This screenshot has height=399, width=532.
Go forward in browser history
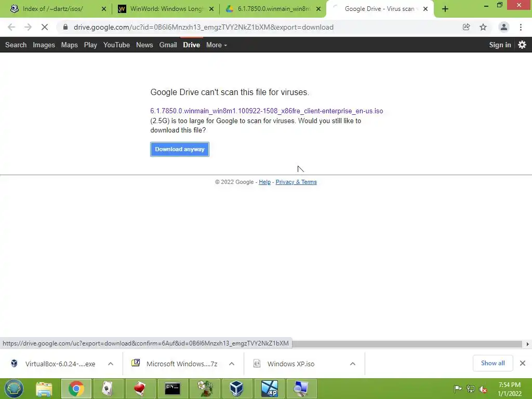pos(28,27)
